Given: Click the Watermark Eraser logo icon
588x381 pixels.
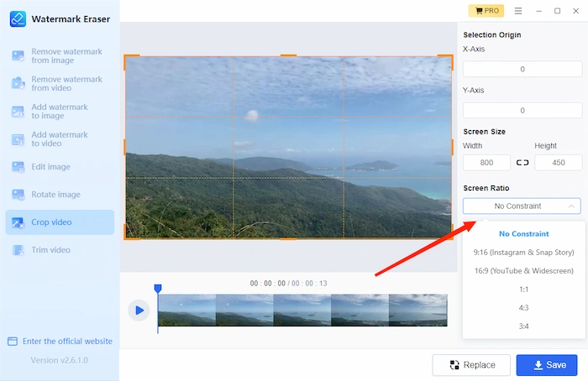Looking at the screenshot, I should pos(18,18).
